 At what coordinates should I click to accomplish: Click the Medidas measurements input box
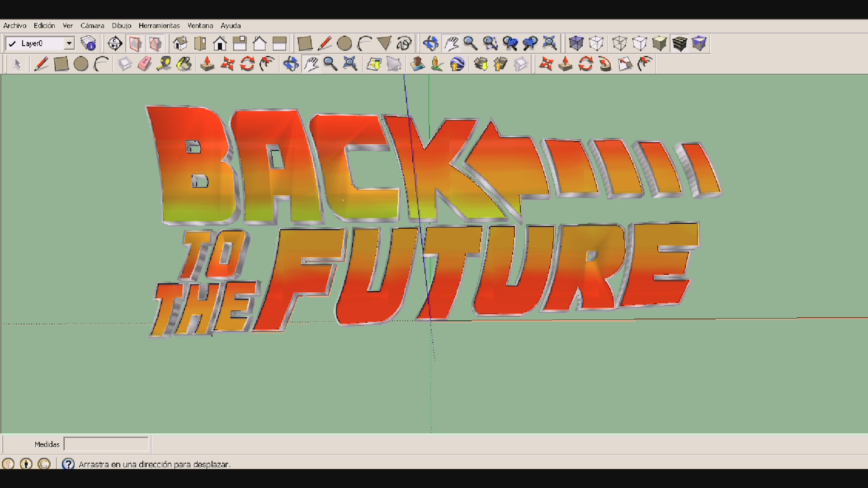[x=106, y=444]
